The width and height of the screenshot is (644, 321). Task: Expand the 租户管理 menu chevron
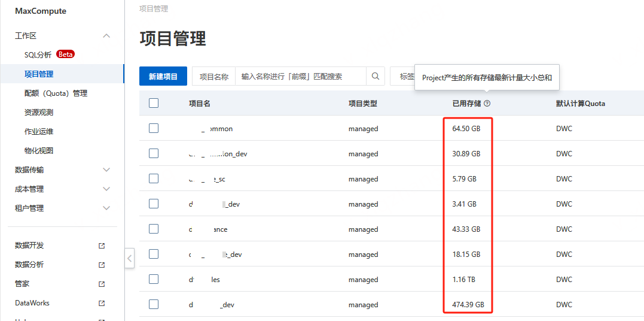pos(106,208)
